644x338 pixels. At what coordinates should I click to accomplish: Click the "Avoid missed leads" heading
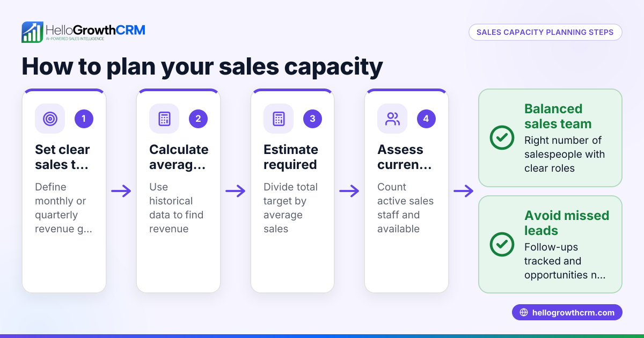click(x=567, y=223)
